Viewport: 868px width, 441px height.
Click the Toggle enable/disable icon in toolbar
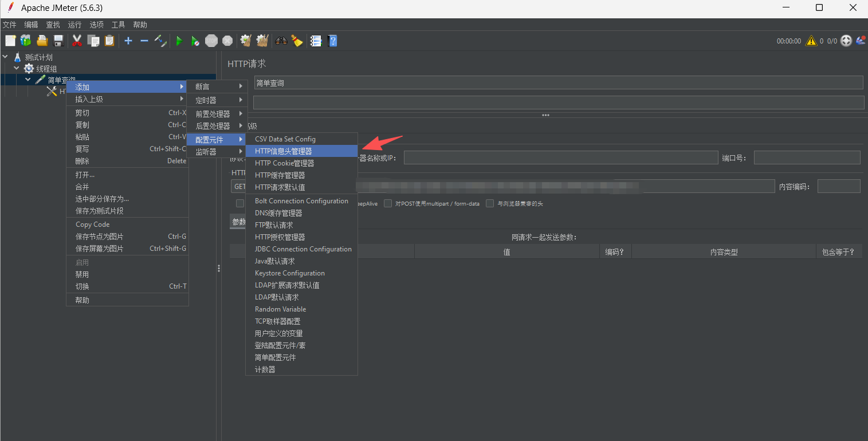point(160,41)
